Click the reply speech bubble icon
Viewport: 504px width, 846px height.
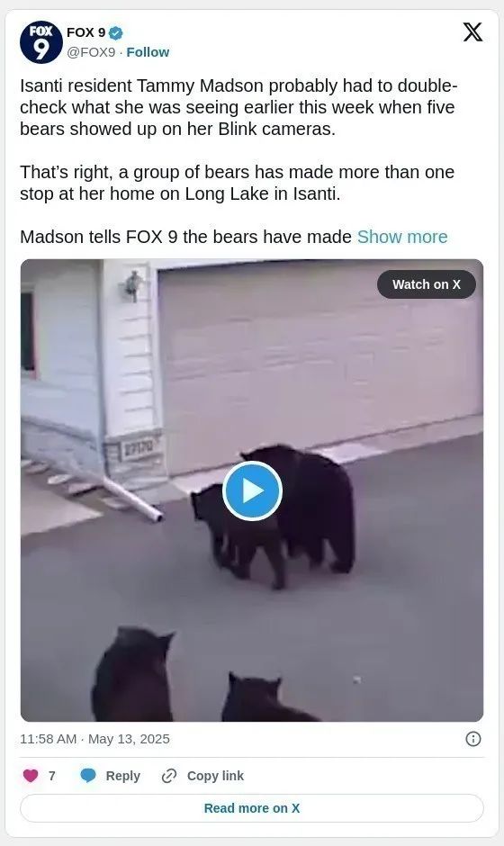tap(88, 776)
